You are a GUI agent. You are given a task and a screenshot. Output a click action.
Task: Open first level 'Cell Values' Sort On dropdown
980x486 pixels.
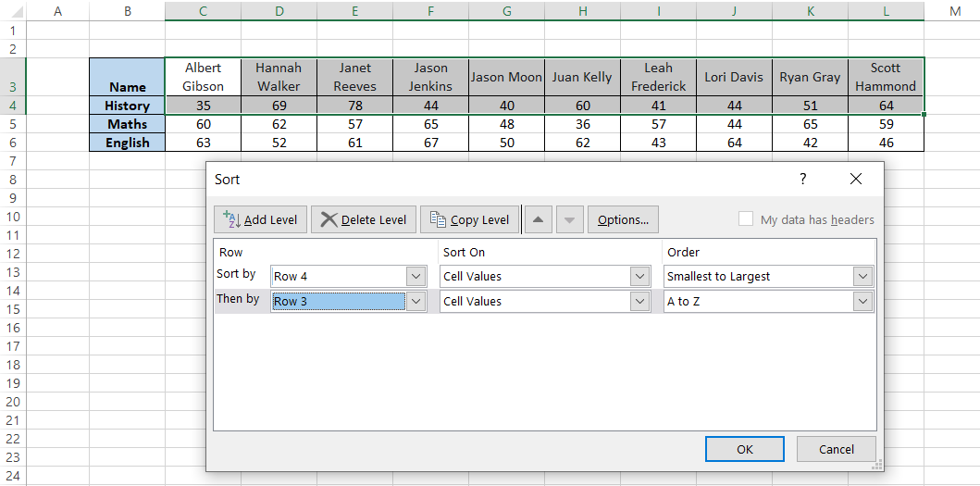[x=639, y=276]
